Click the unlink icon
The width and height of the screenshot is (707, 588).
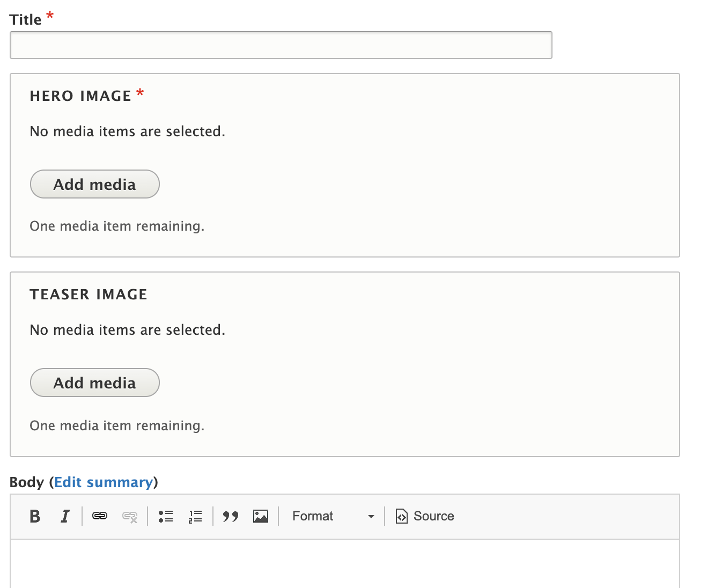[130, 516]
